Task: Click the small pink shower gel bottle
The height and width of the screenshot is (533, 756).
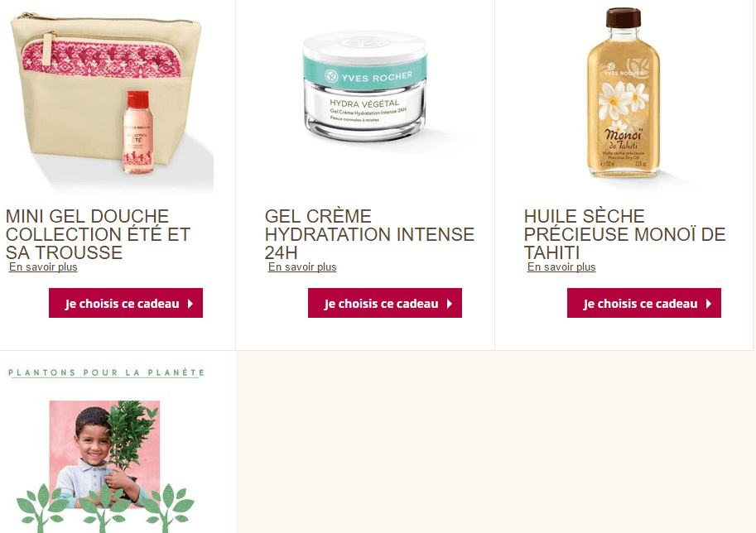Action: [138, 132]
